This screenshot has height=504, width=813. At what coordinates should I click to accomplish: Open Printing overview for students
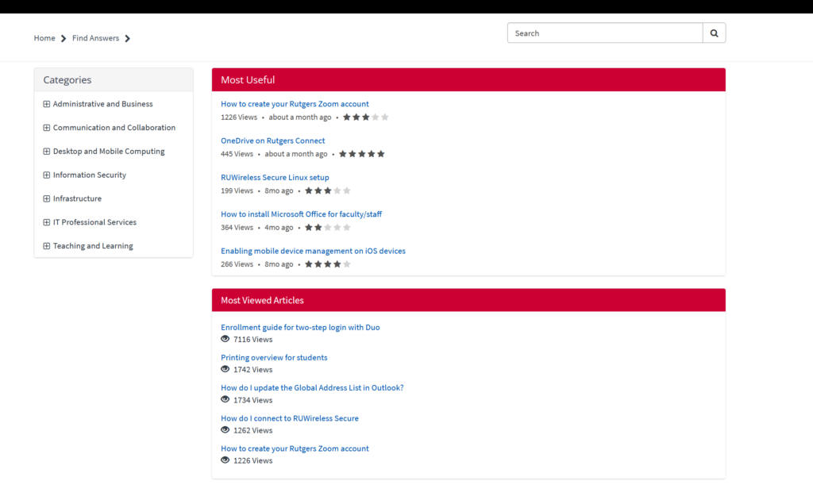[274, 357]
